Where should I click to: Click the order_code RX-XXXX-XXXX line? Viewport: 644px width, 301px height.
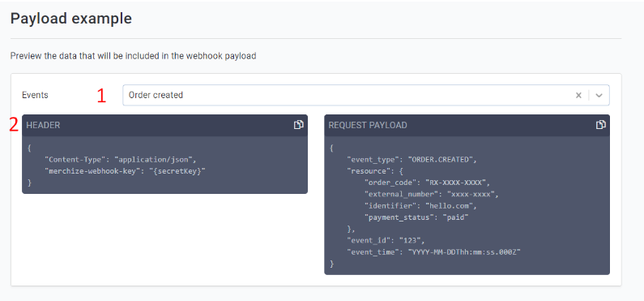[x=427, y=183]
